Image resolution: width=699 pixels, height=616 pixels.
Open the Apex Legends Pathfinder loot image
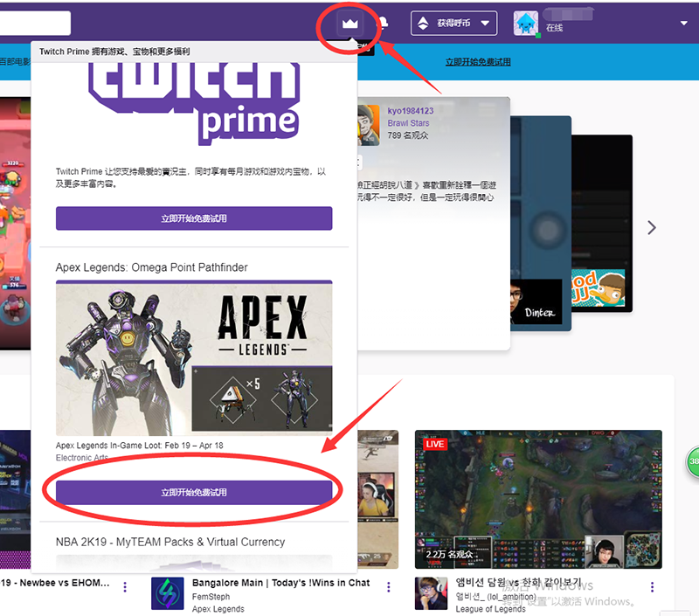194,358
